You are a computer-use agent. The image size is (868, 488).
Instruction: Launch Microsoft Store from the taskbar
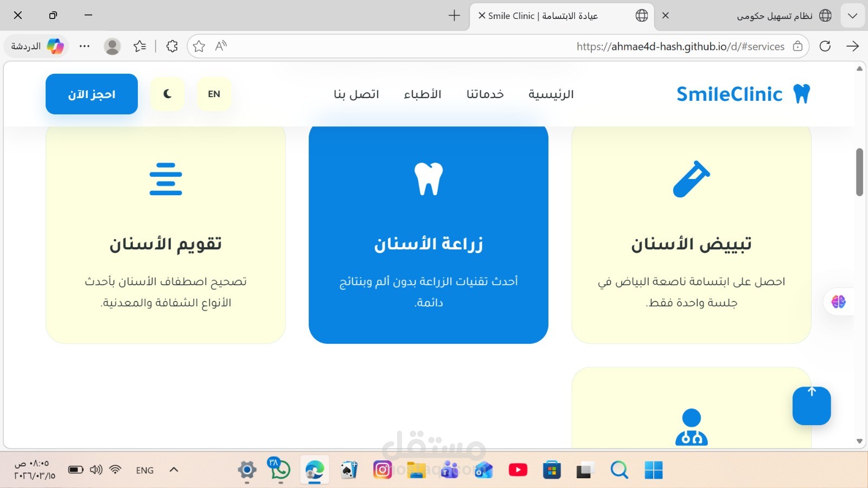tap(552, 470)
